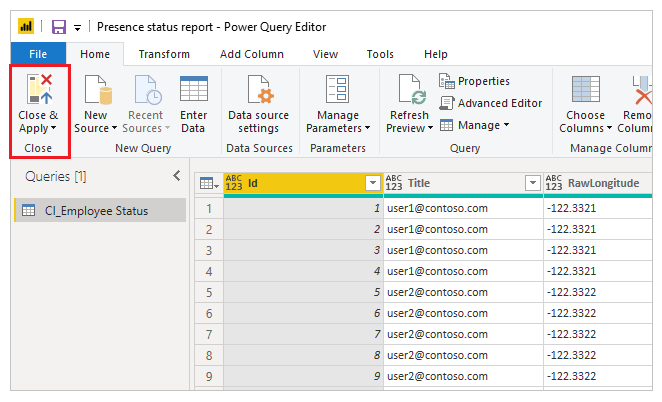Open the Close & Apply dropdown arrow
Image resolution: width=662 pixels, height=402 pixels.
[53, 128]
